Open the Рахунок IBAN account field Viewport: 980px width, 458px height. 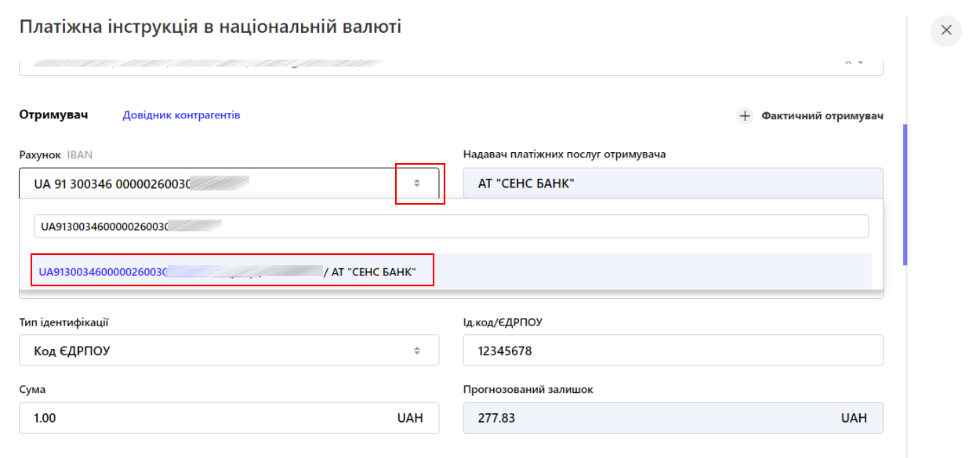229,183
